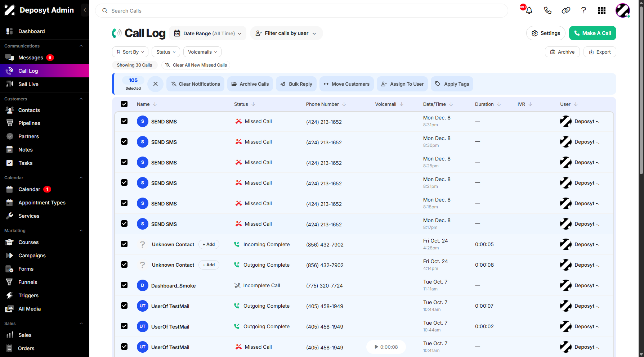Viewport: 644px width, 357px height.
Task: Open the apps grid icon
Action: pyautogui.click(x=602, y=10)
